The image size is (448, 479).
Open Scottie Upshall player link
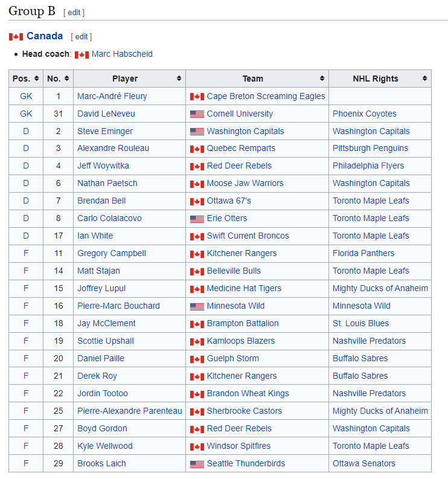coord(106,341)
